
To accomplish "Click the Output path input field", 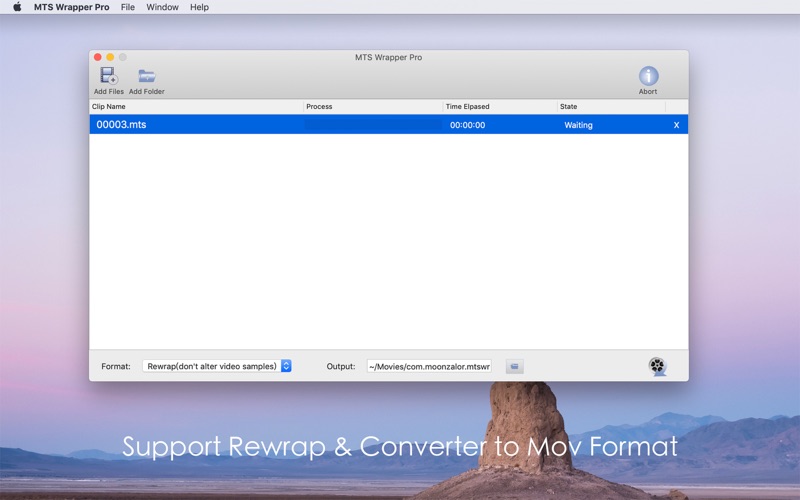I will point(429,366).
